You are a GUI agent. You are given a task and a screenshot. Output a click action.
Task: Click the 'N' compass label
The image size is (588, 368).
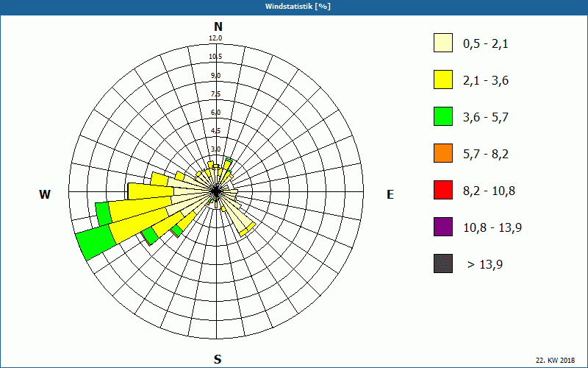point(218,26)
